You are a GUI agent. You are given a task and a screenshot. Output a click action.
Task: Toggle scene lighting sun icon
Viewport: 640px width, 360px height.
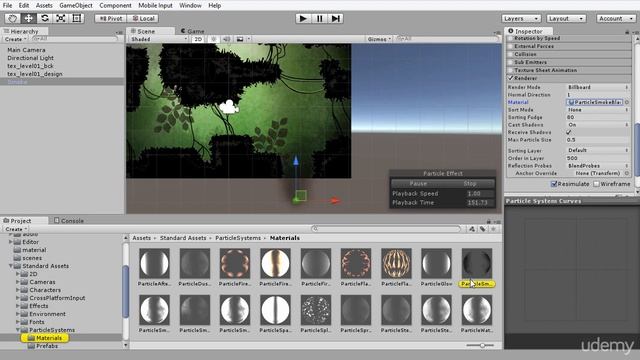[213, 39]
